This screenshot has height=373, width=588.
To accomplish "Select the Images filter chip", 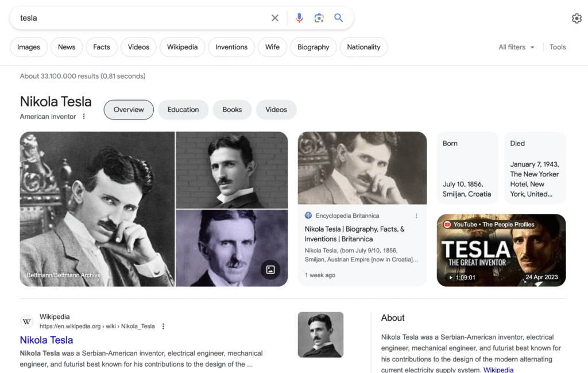I will (x=29, y=47).
